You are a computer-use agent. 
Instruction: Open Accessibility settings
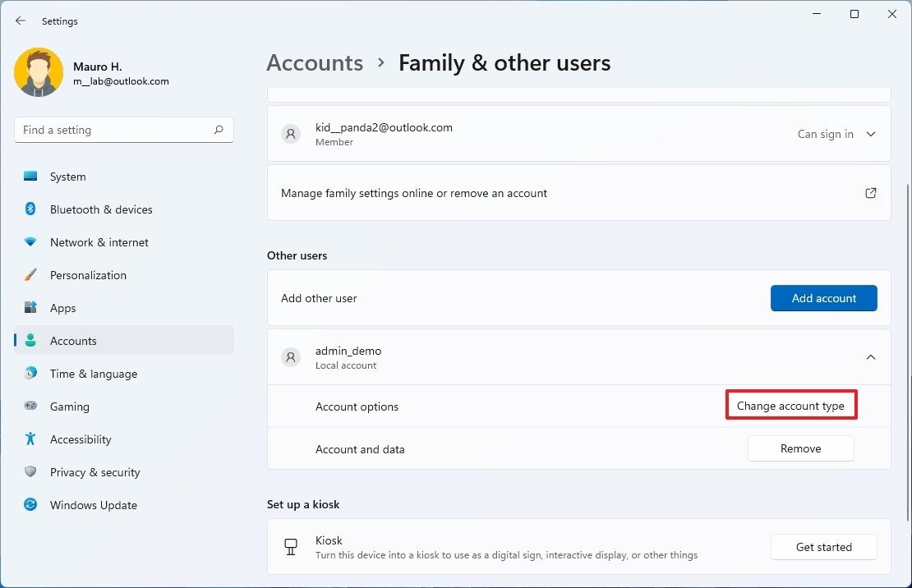(x=80, y=439)
